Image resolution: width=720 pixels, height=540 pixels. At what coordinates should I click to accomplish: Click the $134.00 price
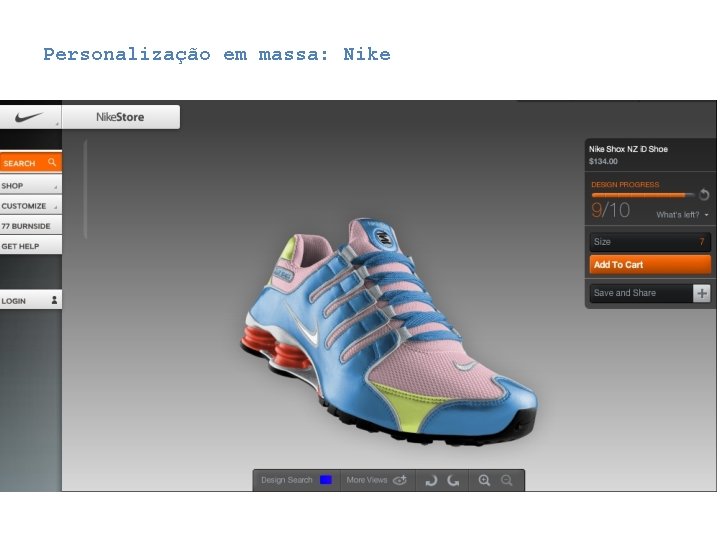[x=603, y=161]
